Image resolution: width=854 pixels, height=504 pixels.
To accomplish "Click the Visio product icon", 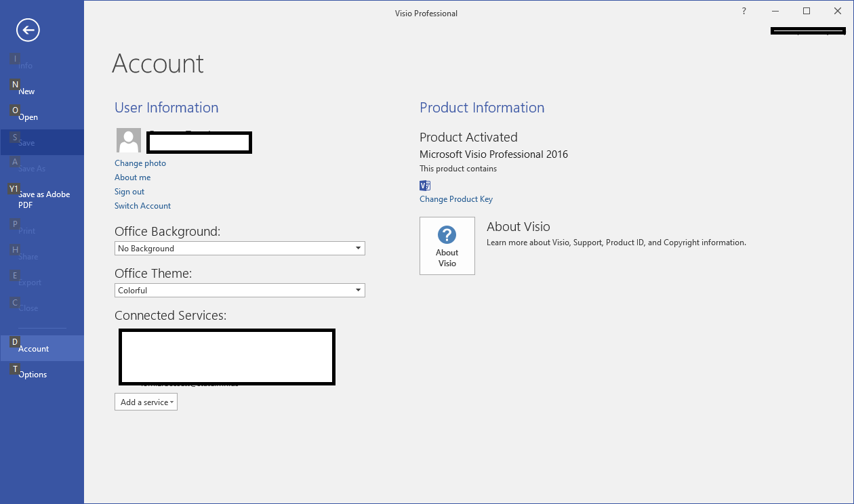I will click(425, 186).
